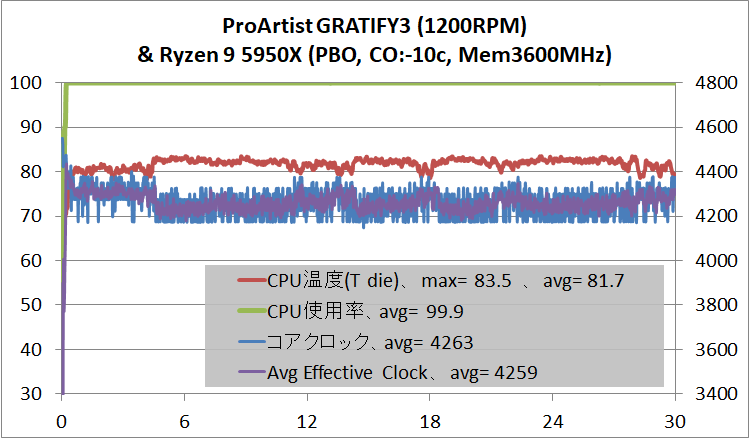Click the right axis label '3400'
Viewport: 749px width, 438px height.
(716, 394)
